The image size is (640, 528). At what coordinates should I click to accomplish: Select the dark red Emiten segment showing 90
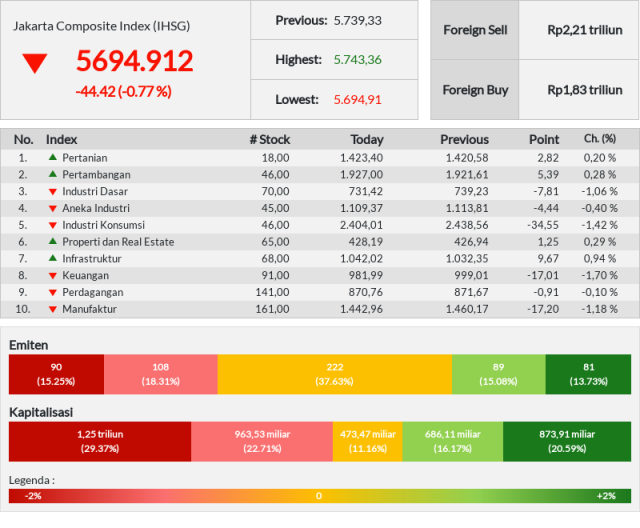click(56, 374)
